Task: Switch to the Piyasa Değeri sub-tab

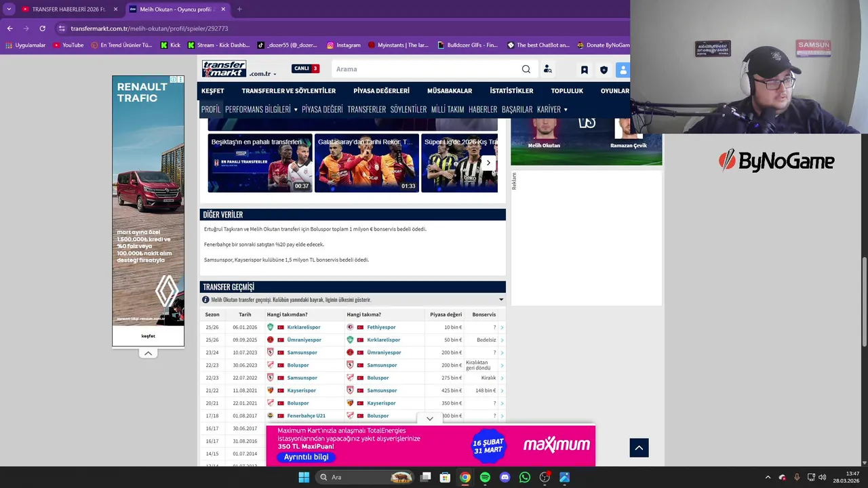Action: 322,109
